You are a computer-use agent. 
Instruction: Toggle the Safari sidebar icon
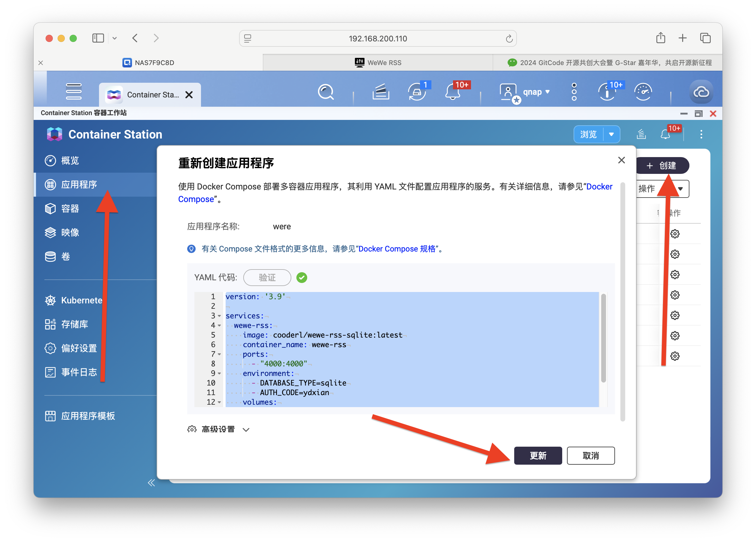click(x=98, y=38)
